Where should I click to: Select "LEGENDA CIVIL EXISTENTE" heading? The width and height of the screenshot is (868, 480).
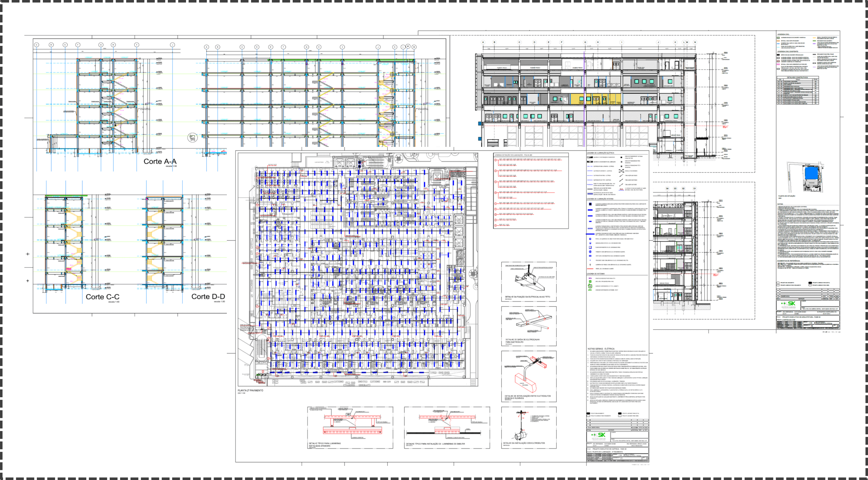[788, 51]
